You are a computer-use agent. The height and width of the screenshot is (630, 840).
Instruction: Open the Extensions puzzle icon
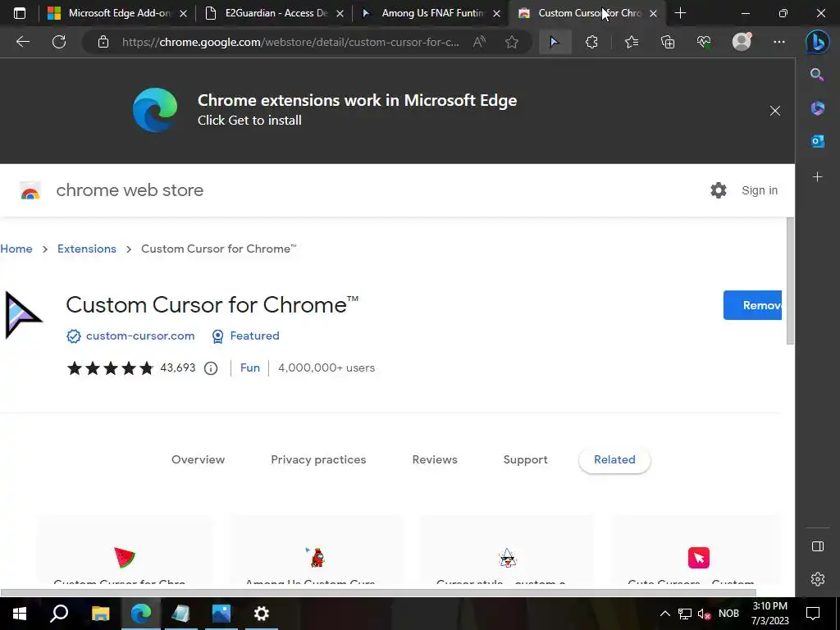591,42
